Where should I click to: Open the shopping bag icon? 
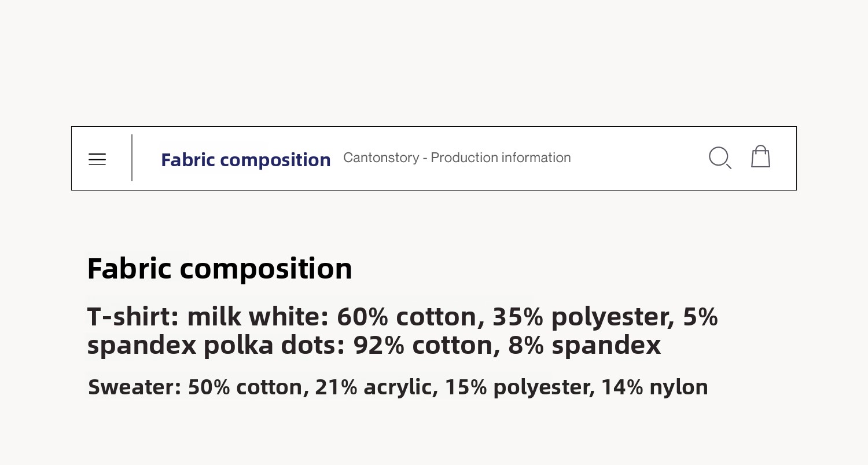tap(760, 156)
